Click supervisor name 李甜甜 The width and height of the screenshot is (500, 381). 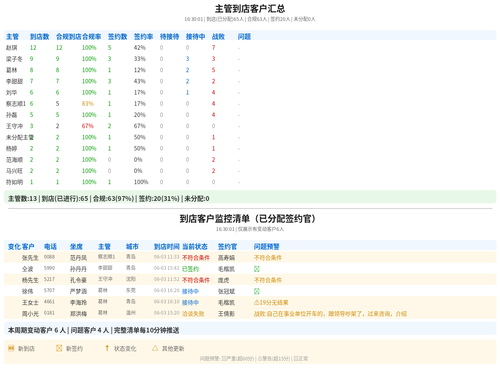(x=14, y=81)
